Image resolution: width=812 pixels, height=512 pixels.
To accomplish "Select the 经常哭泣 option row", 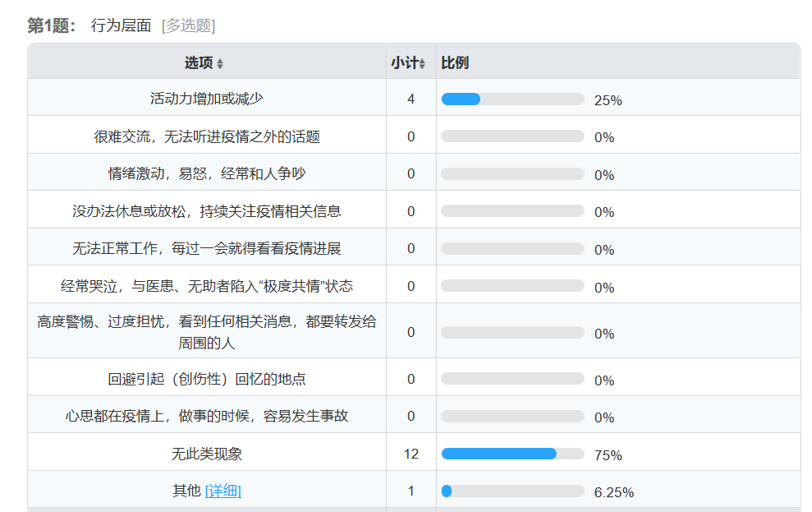I will click(207, 286).
